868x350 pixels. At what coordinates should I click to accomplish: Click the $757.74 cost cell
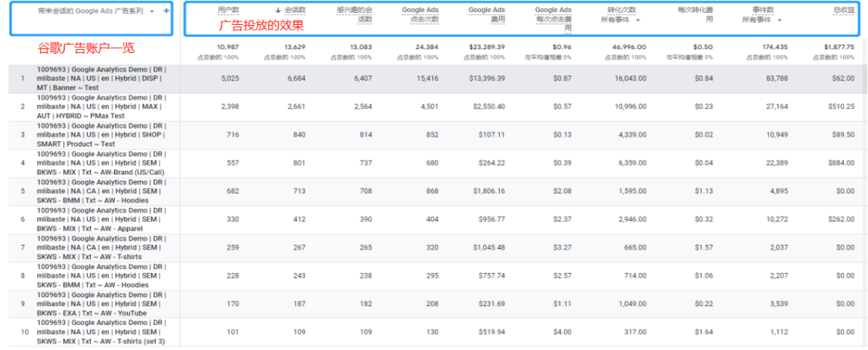(x=492, y=276)
